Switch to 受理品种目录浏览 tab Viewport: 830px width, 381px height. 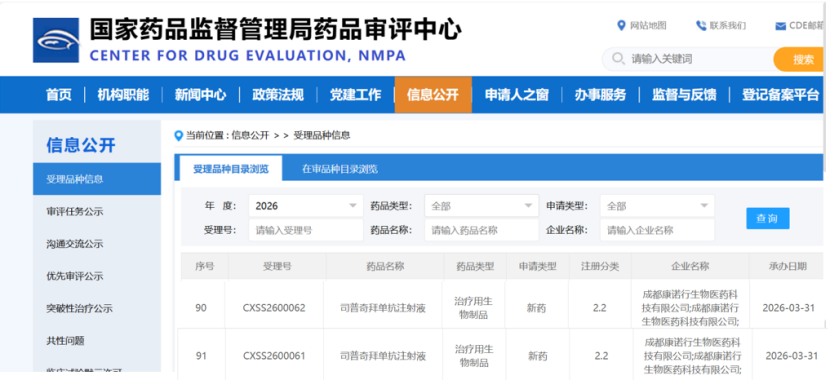coord(231,169)
